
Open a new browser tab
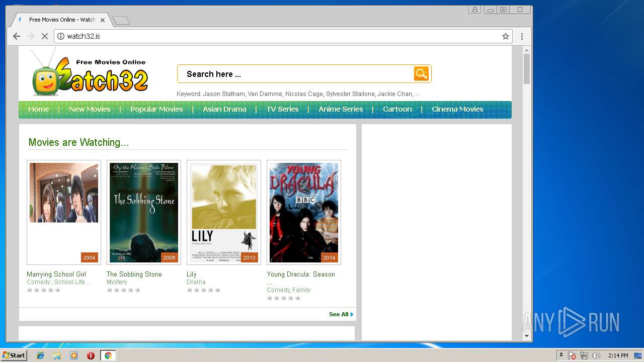121,20
